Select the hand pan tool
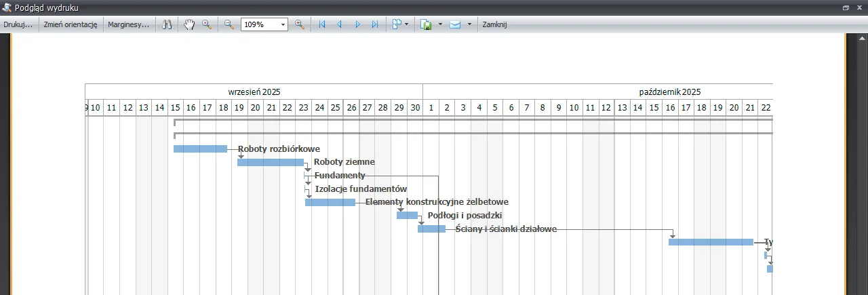The width and height of the screenshot is (868, 295). pyautogui.click(x=189, y=24)
